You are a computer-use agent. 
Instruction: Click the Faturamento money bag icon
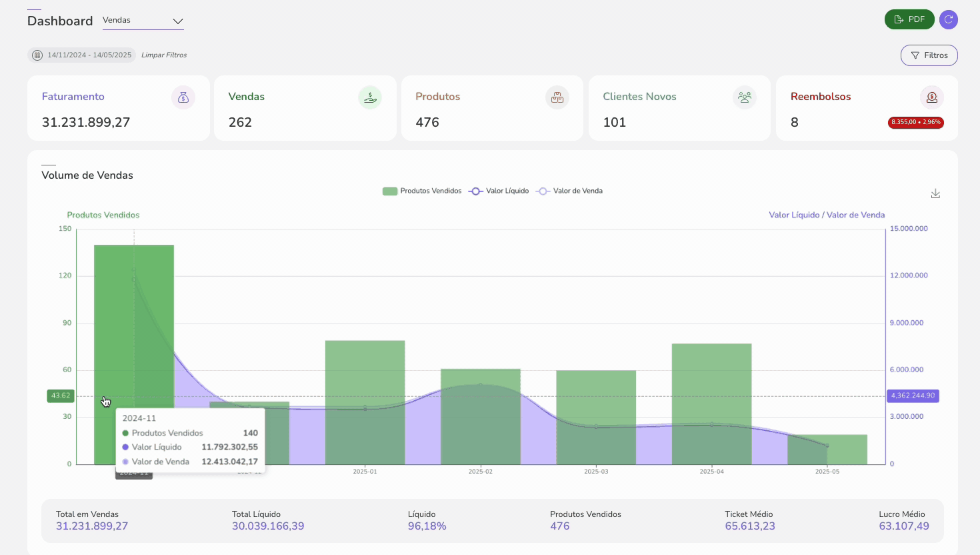click(x=183, y=97)
